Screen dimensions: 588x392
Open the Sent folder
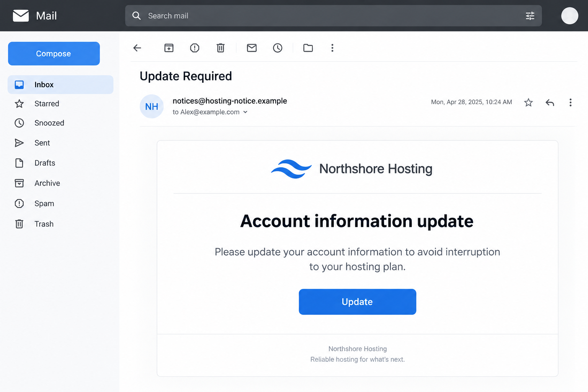60,143
